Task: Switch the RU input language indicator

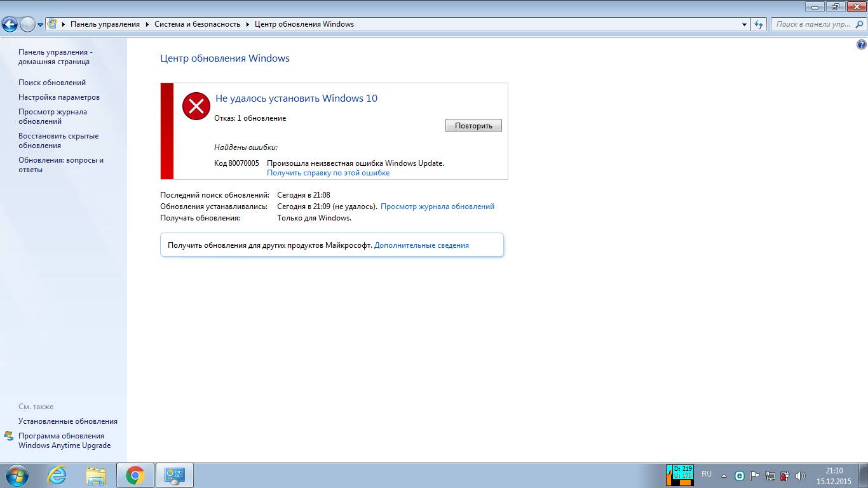Action: point(707,475)
